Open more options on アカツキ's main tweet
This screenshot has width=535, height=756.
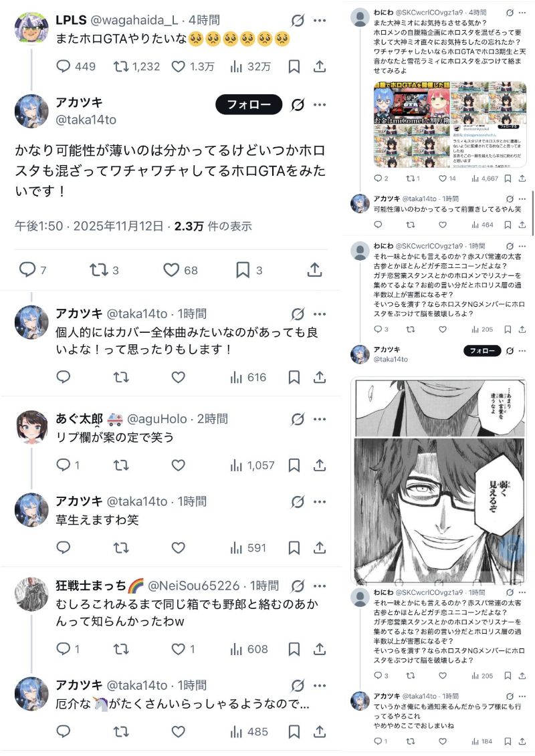[x=320, y=104]
